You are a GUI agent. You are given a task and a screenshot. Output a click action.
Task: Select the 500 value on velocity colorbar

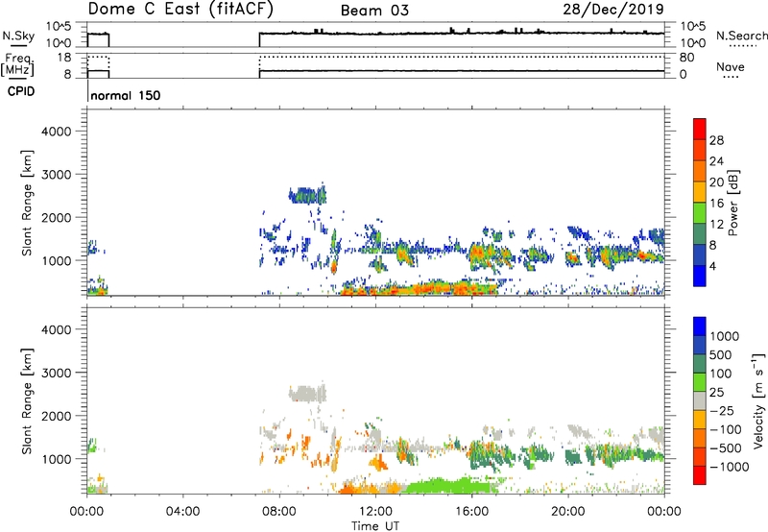click(x=723, y=355)
